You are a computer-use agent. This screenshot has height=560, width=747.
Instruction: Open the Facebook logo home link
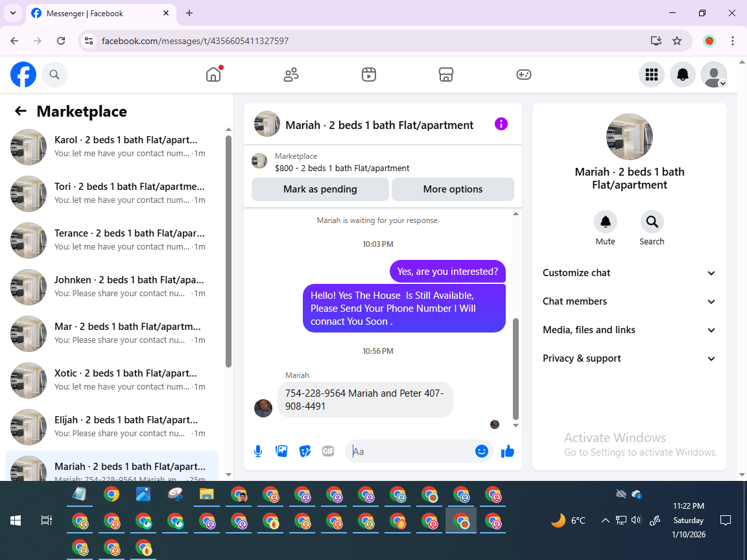[x=23, y=75]
